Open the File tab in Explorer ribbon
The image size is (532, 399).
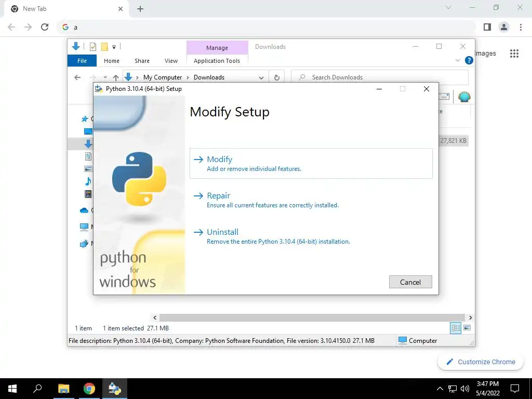(x=82, y=61)
